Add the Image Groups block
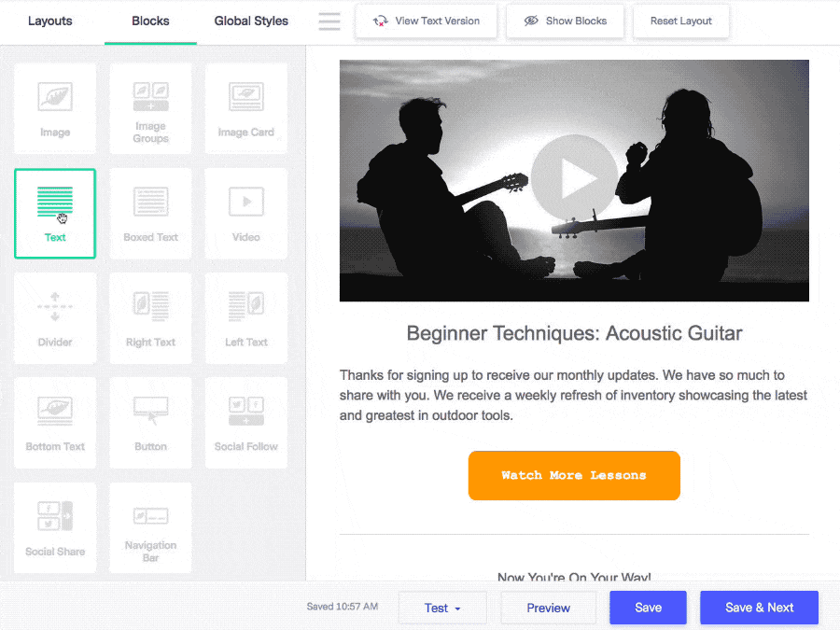This screenshot has height=630, width=840. (150, 109)
